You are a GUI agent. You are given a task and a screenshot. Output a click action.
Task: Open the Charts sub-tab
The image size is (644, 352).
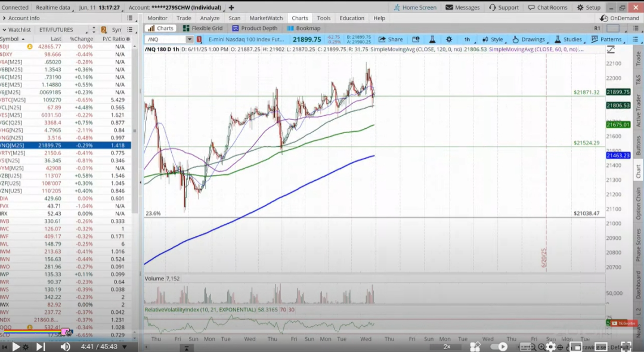pos(161,29)
